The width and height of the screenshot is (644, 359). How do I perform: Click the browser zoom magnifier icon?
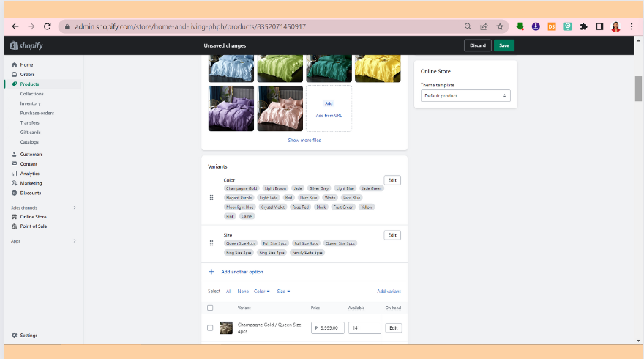pos(468,26)
